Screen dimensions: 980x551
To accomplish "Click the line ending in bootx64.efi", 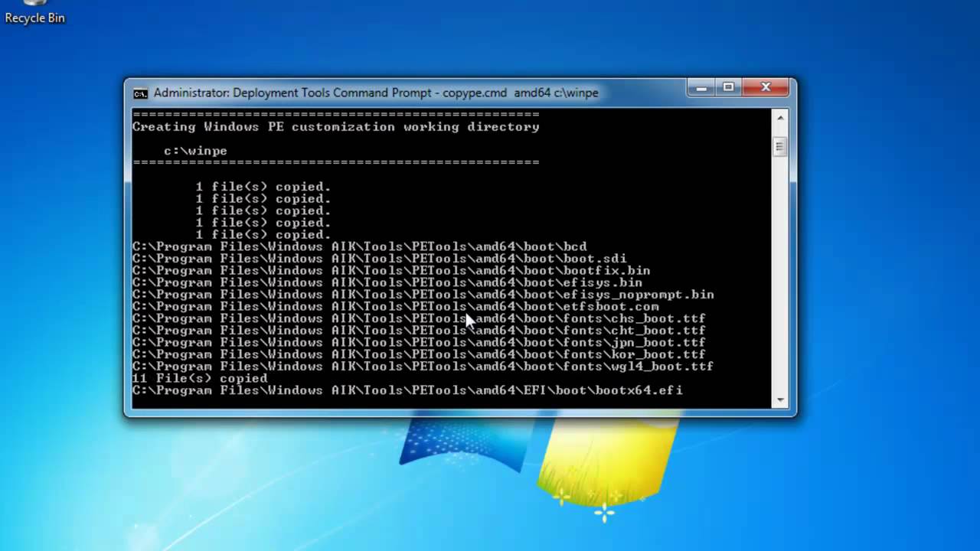I will click(407, 390).
